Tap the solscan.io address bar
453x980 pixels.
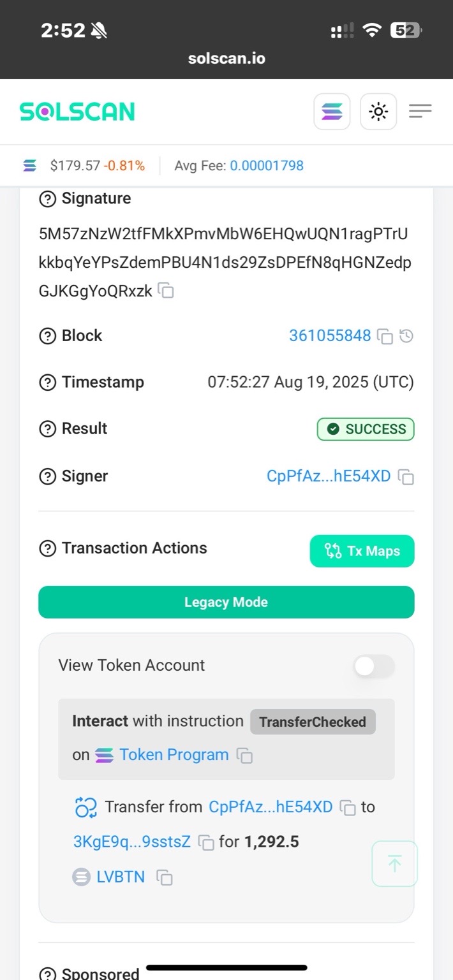click(x=226, y=59)
